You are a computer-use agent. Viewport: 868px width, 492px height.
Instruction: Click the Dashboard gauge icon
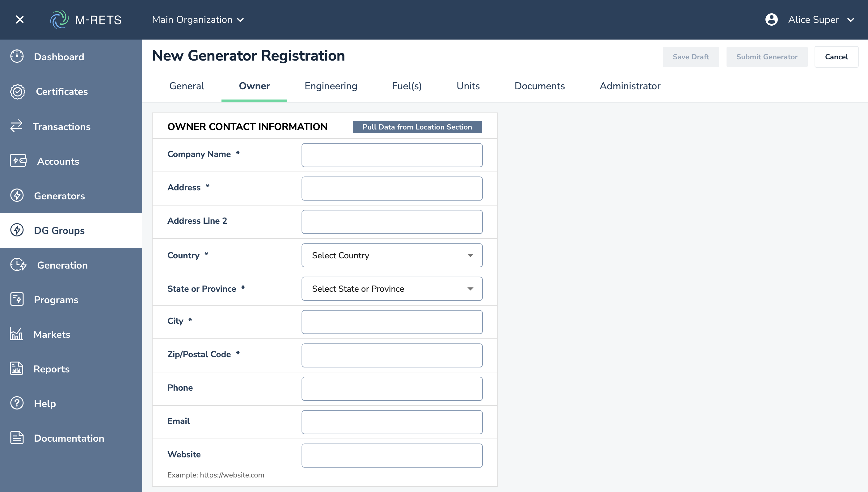click(17, 57)
